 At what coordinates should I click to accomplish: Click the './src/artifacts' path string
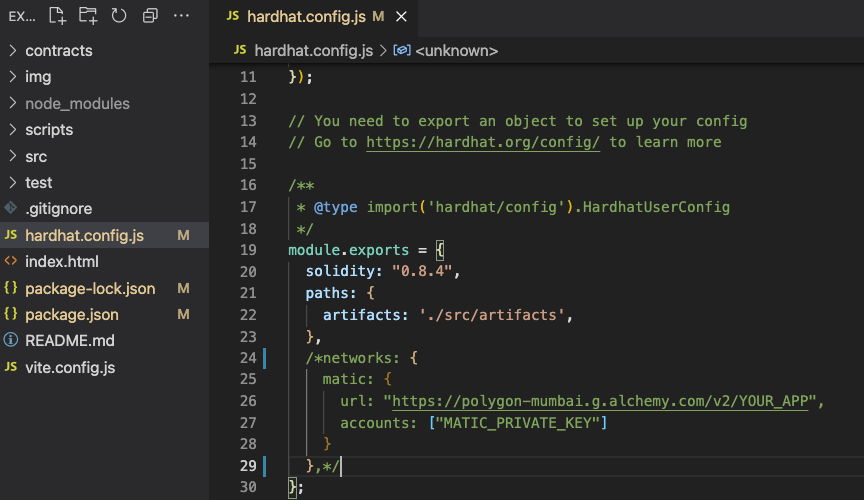pyautogui.click(x=492, y=315)
